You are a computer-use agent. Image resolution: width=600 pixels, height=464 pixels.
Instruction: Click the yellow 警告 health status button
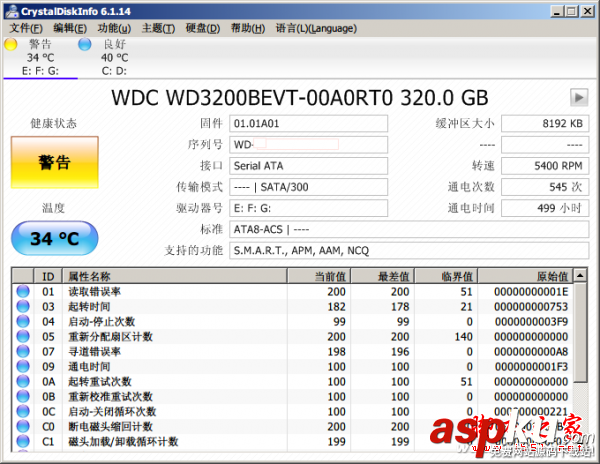(x=55, y=162)
